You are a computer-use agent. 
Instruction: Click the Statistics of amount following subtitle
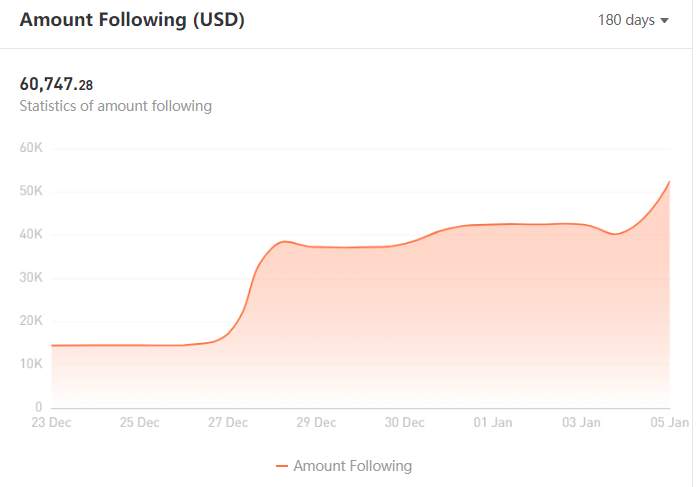116,106
